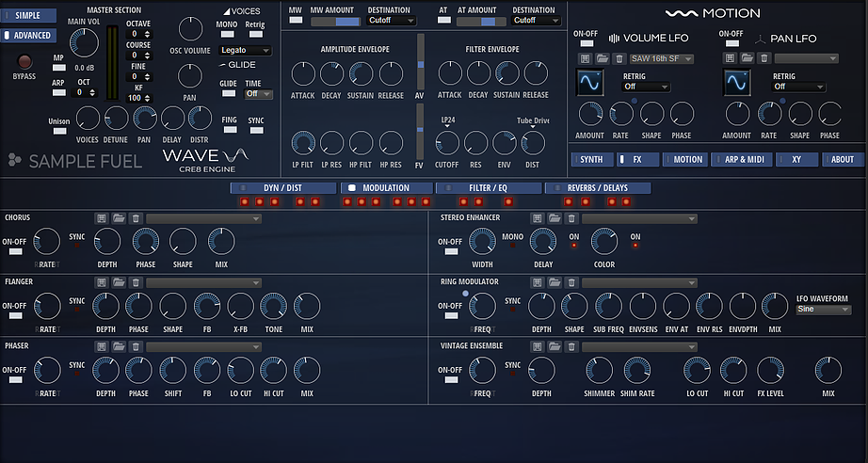Save the Pan LFO preset

pyautogui.click(x=730, y=58)
